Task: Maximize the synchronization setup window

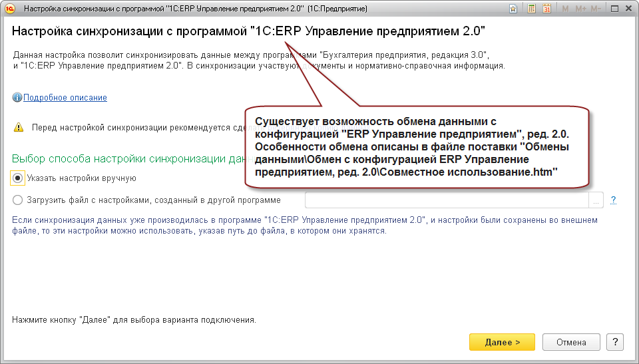Action: (x=614, y=9)
